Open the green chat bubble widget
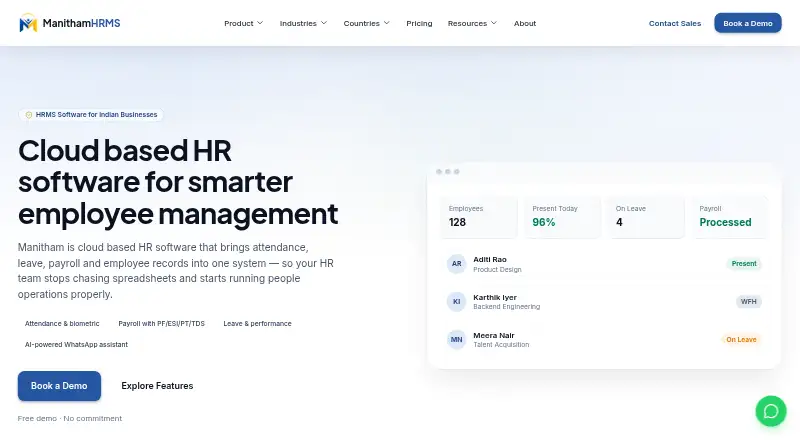This screenshot has height=440, width=800. [x=771, y=411]
